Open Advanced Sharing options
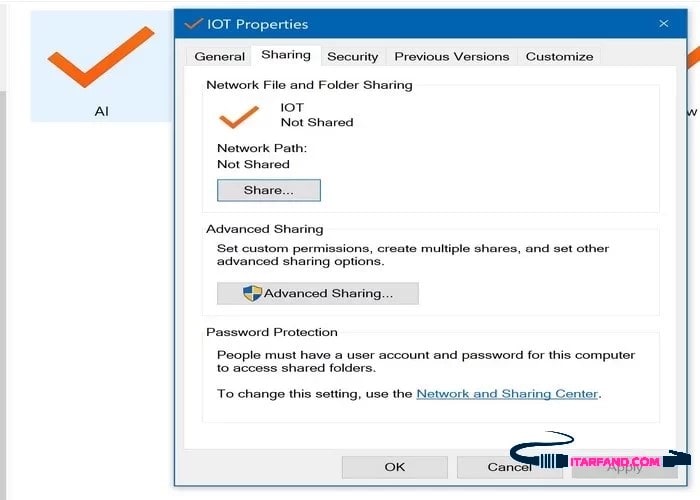Viewport: 700px width, 500px height. click(317, 293)
